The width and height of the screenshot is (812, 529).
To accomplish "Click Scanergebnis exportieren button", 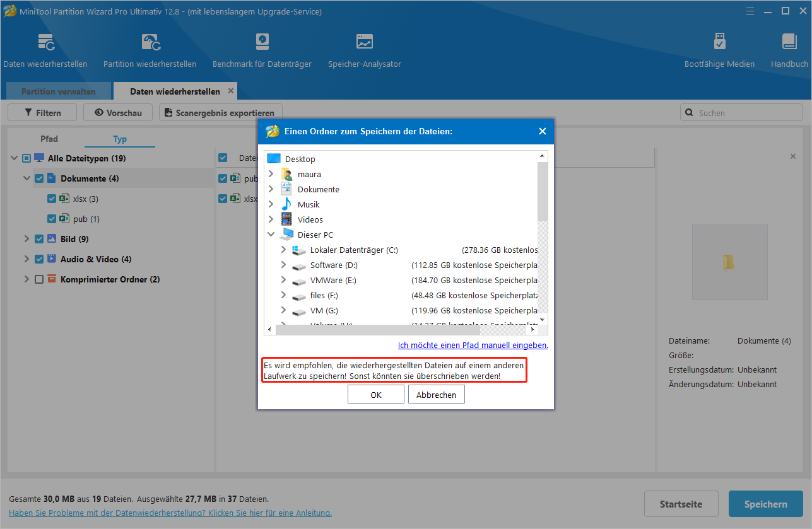I will [x=221, y=113].
